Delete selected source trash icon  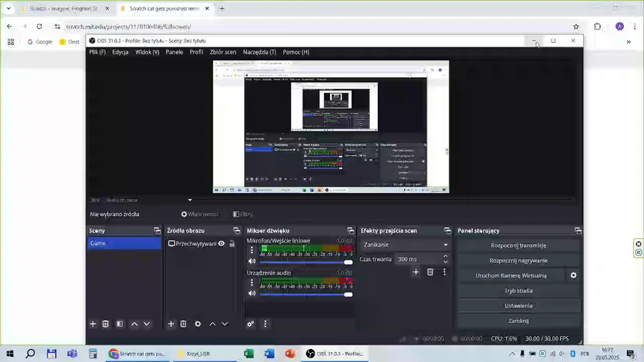(183, 324)
